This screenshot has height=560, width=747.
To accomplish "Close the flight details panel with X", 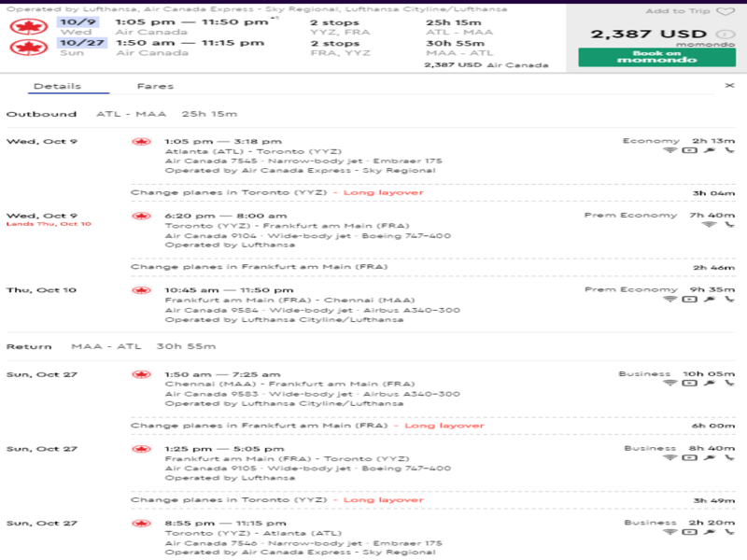I will 729,85.
